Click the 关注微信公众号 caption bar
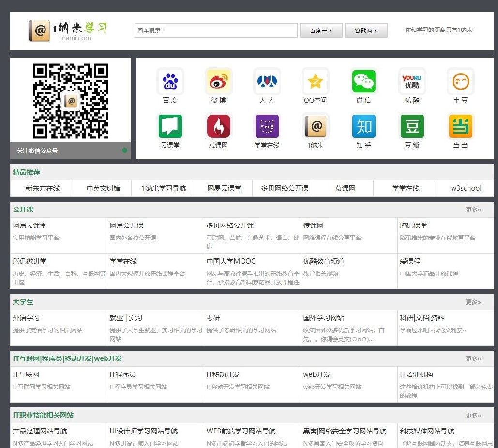 (71, 150)
